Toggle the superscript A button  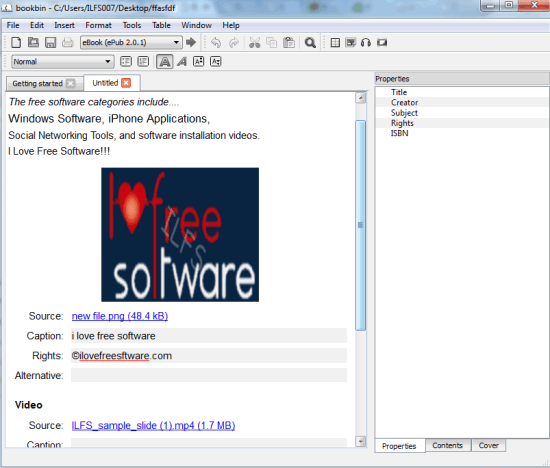pos(199,61)
